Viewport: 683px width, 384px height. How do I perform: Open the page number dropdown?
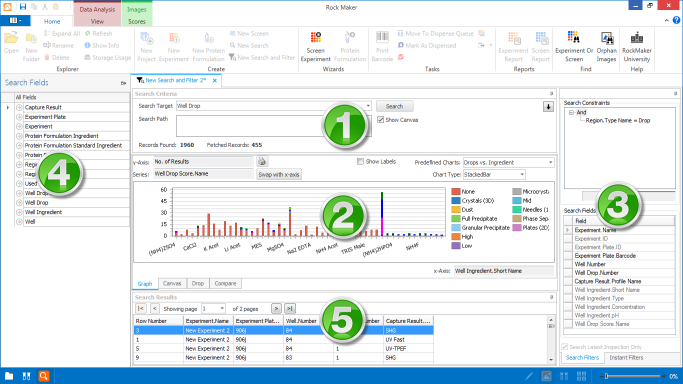pos(222,309)
